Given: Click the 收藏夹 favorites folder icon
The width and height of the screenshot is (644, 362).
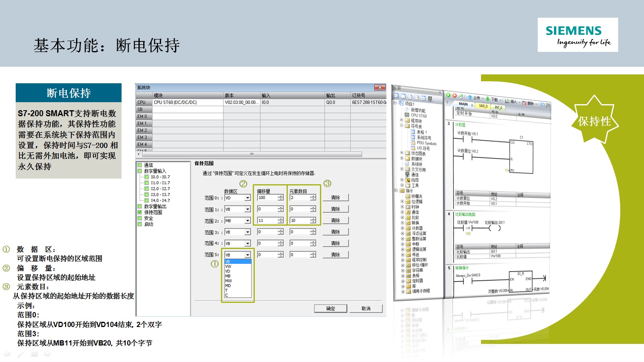Looking at the screenshot, I should [x=408, y=196].
